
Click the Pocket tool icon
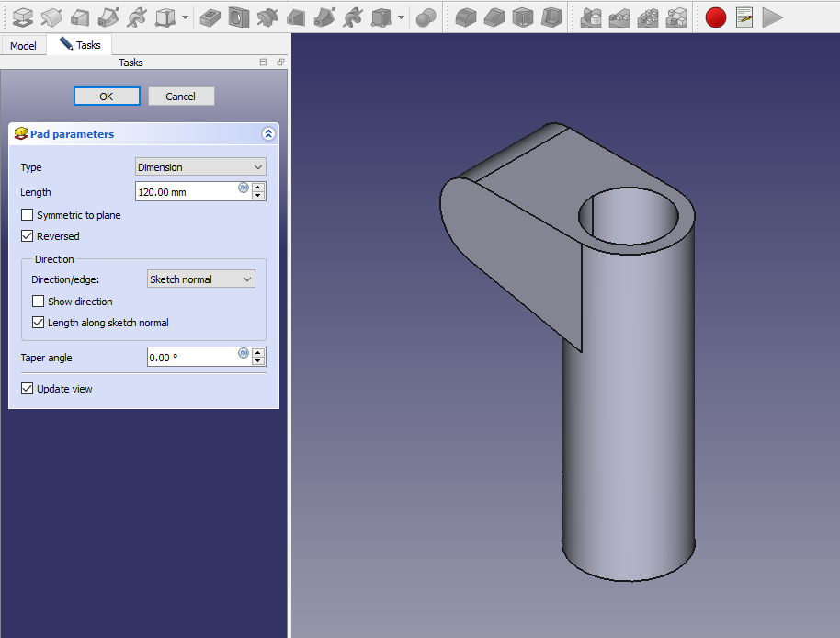click(210, 17)
